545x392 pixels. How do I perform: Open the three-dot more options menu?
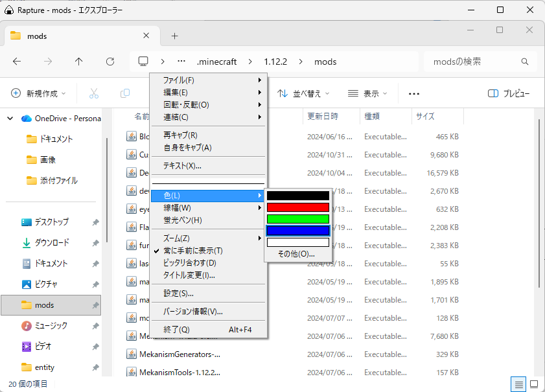click(414, 93)
